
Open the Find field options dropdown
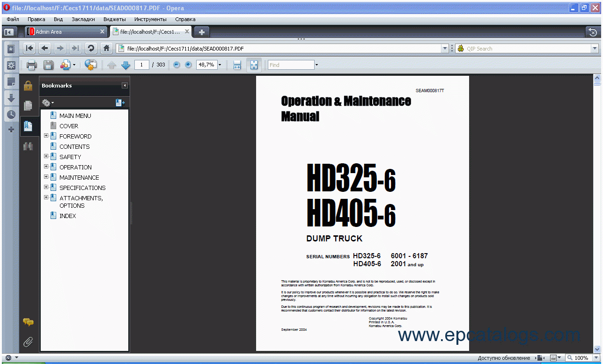pos(316,65)
